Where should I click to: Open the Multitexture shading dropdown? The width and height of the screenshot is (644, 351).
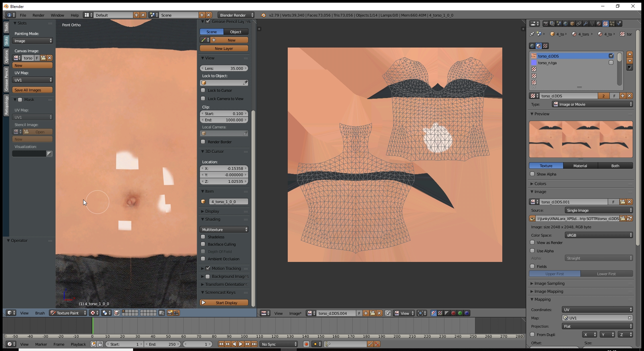(224, 229)
